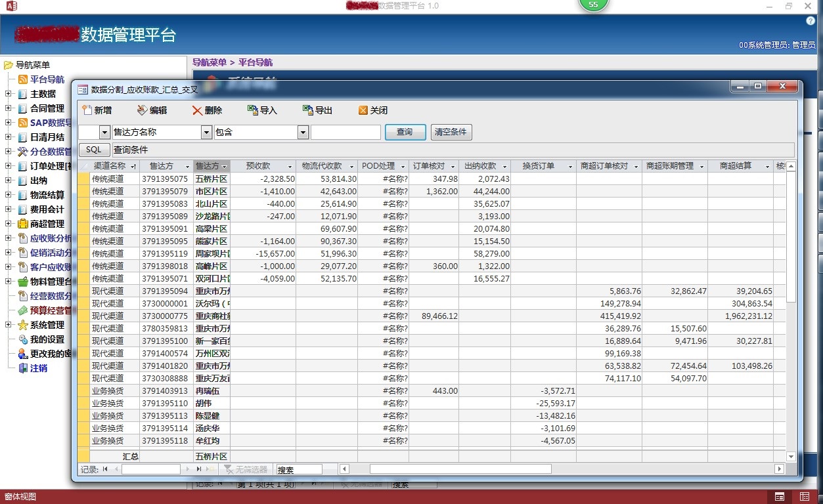823x504 pixels.
Task: Select the 费用会计 node icon
Action: pos(23,209)
